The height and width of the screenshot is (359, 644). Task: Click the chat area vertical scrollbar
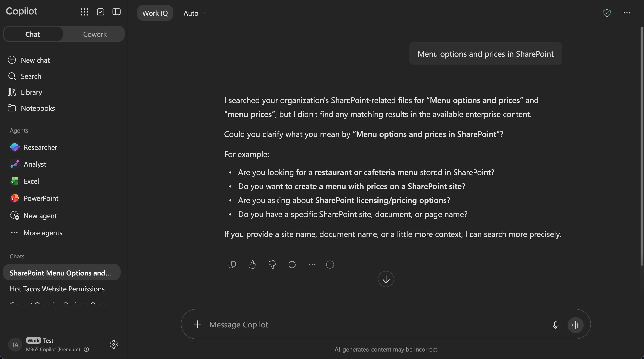(x=642, y=146)
